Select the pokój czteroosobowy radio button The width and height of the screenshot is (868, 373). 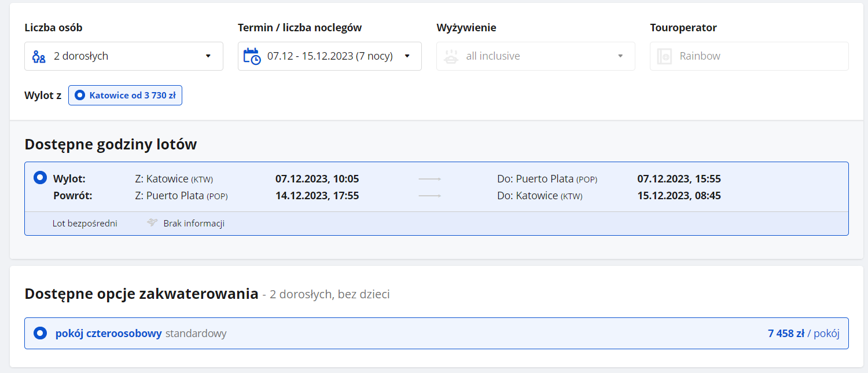tap(40, 333)
